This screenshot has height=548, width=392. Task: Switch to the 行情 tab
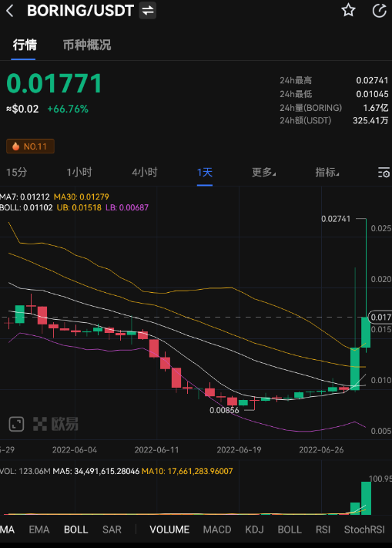tap(25, 45)
